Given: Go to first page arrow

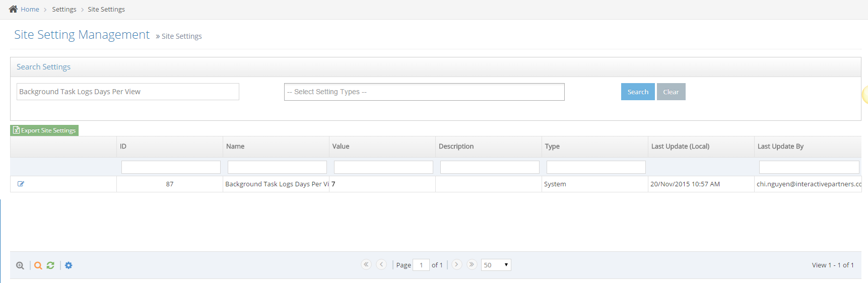Looking at the screenshot, I should [366, 264].
